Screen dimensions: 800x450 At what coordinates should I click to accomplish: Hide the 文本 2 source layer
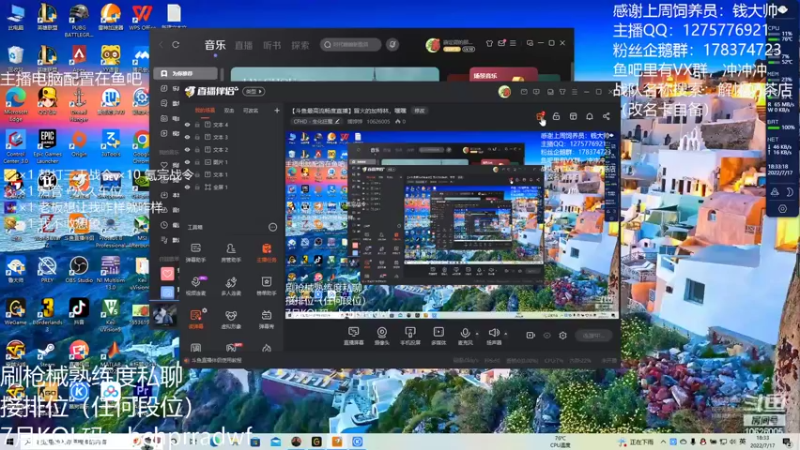tap(187, 149)
